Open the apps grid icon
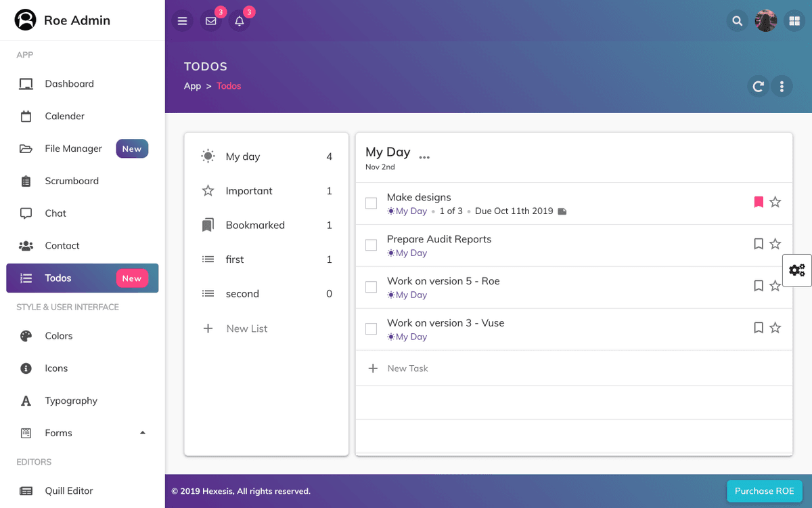 click(x=793, y=21)
